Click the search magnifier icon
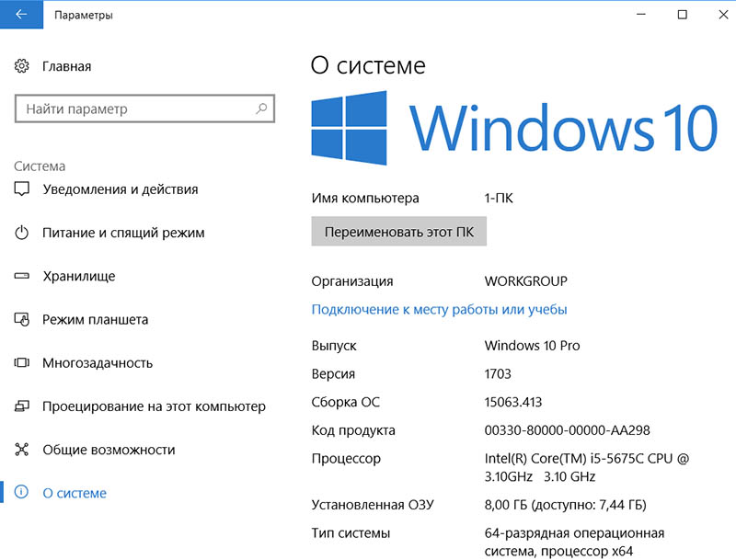Image resolution: width=736 pixels, height=560 pixels. click(261, 109)
